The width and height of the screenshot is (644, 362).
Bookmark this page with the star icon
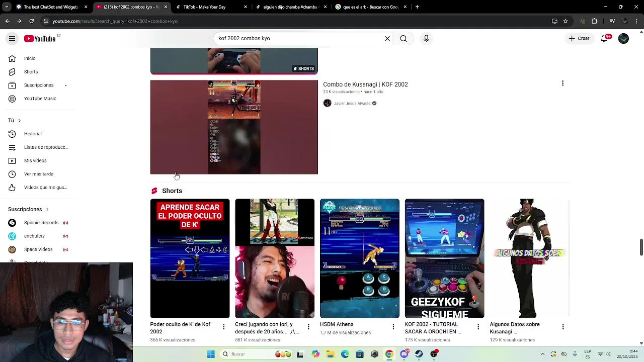(566, 21)
